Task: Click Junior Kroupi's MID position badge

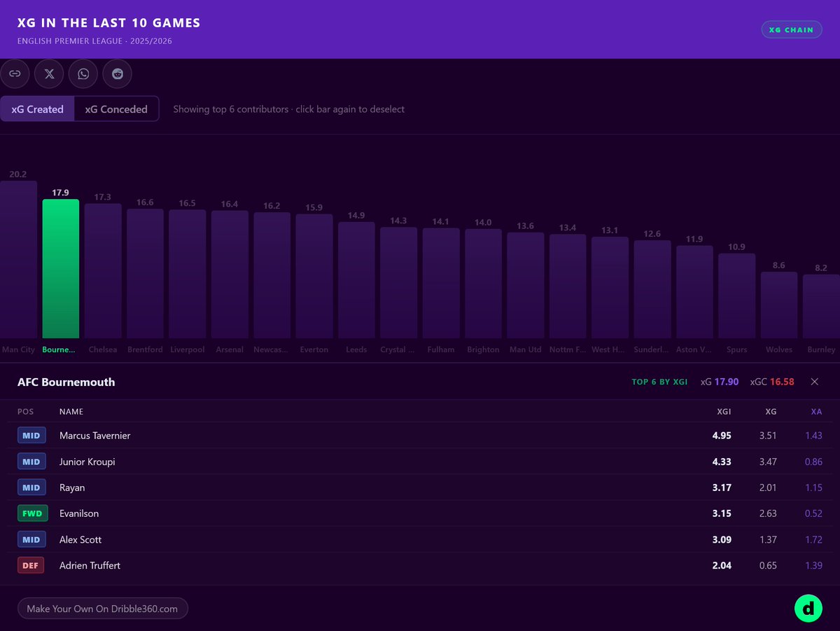Action: point(31,462)
